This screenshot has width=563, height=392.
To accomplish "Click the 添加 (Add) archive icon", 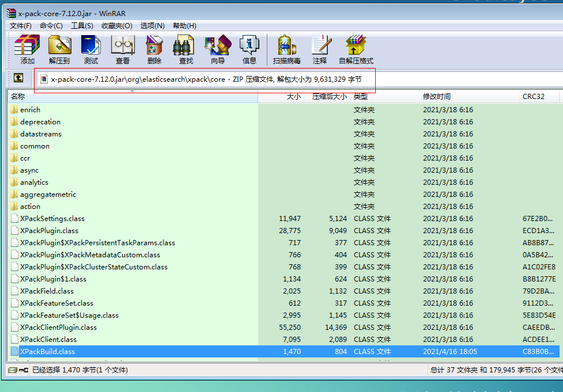I will coord(26,49).
